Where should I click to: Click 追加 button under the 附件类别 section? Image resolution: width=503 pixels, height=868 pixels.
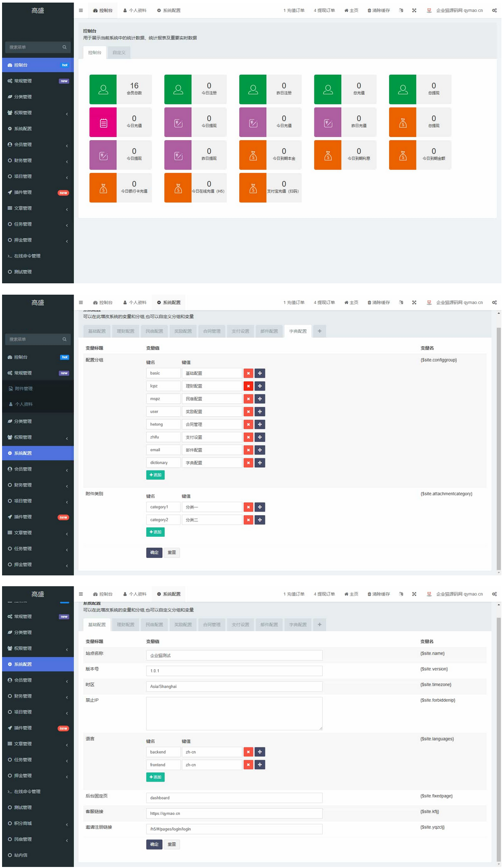point(155,532)
